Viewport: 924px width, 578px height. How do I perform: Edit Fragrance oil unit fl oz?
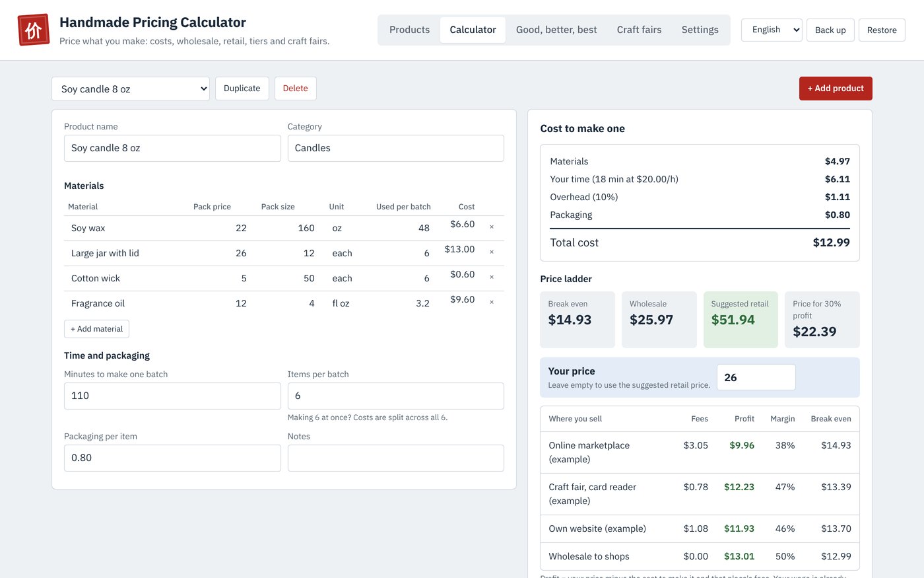point(347,303)
